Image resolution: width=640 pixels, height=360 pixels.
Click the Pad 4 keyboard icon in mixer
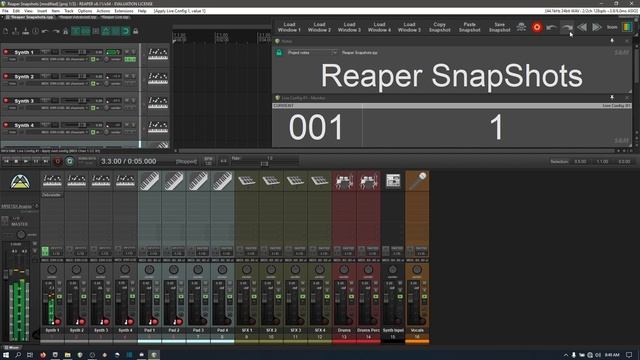coord(222,181)
